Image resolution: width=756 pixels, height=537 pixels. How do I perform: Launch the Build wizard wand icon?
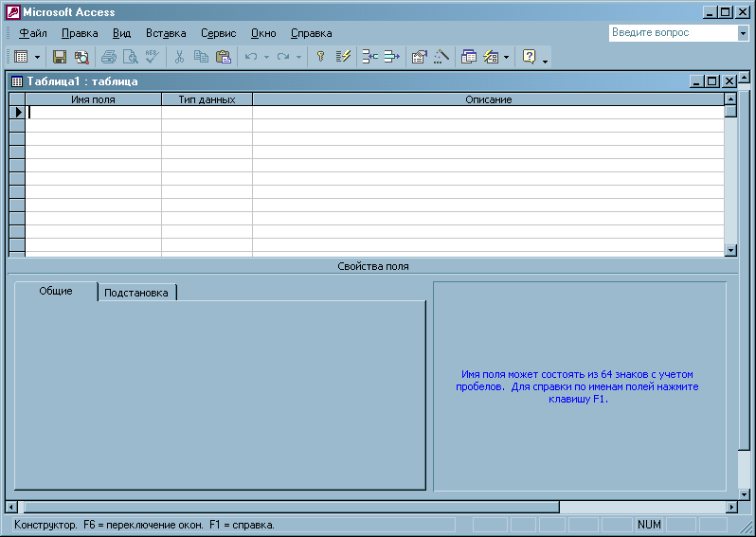pyautogui.click(x=441, y=57)
